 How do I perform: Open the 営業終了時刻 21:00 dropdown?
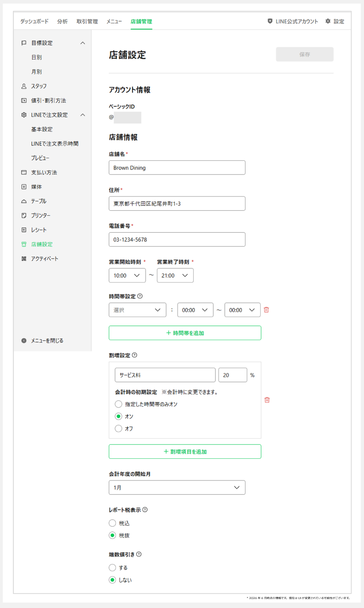(175, 276)
